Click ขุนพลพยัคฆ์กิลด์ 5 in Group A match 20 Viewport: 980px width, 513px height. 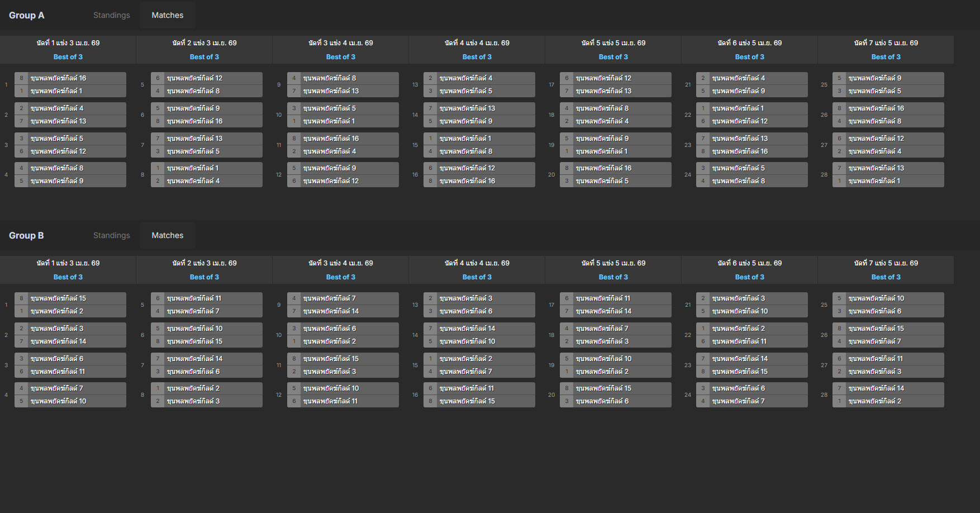tap(616, 181)
